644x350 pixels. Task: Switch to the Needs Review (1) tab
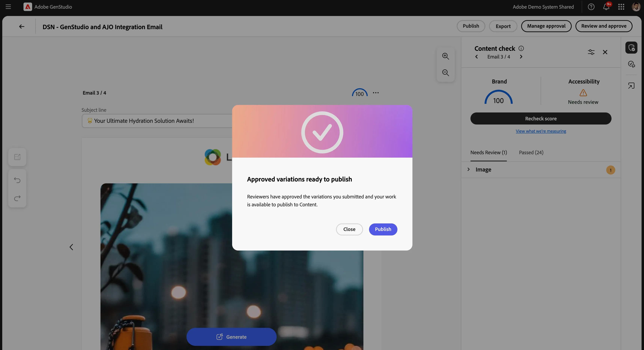(488, 153)
